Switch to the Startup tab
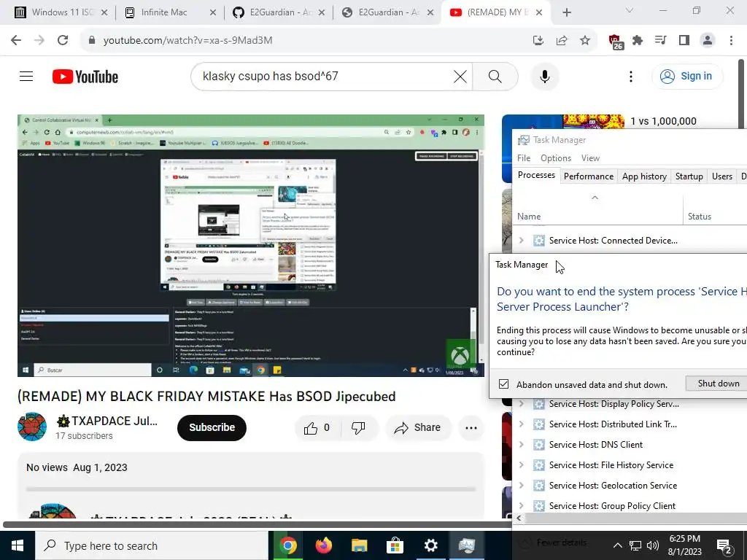 point(689,176)
